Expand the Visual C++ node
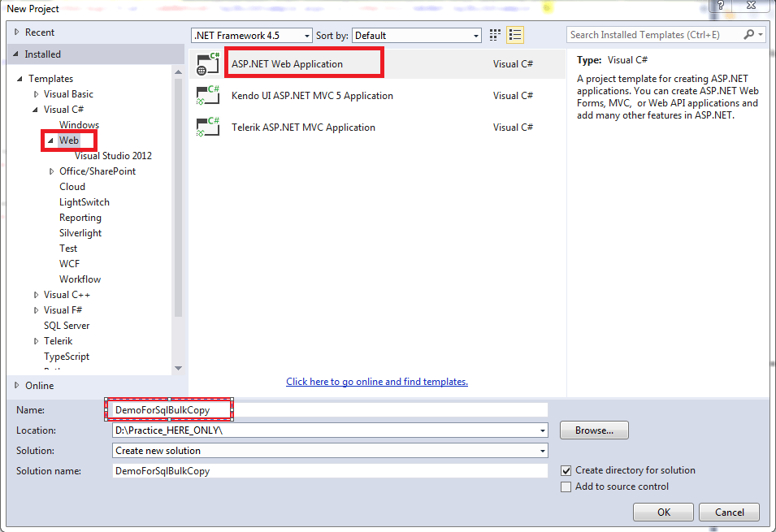This screenshot has width=776, height=532. [x=36, y=295]
